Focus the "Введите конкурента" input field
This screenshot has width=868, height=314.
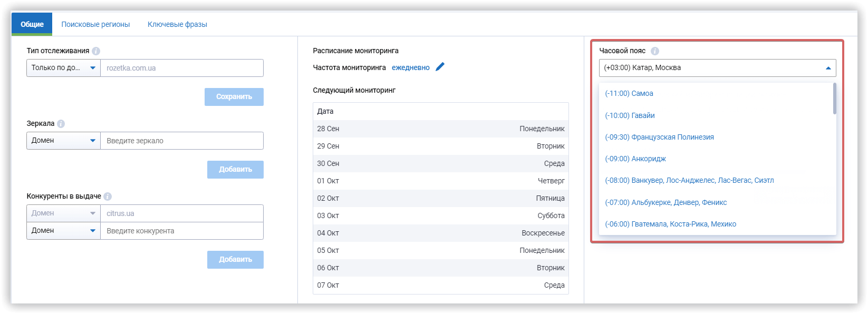[x=182, y=230]
